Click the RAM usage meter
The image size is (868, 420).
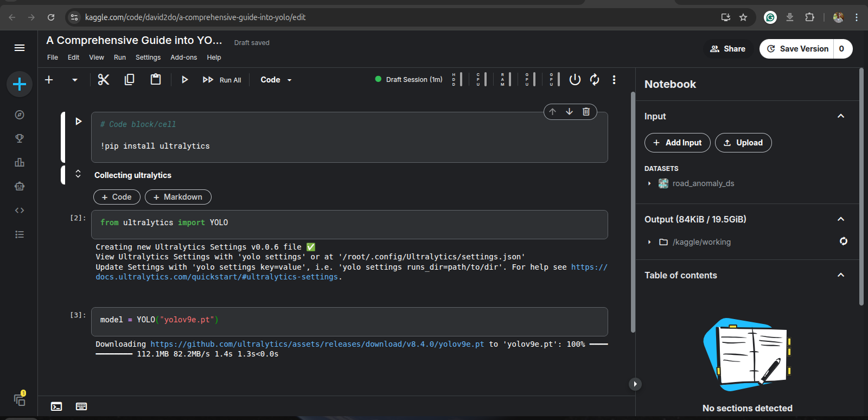(506, 80)
